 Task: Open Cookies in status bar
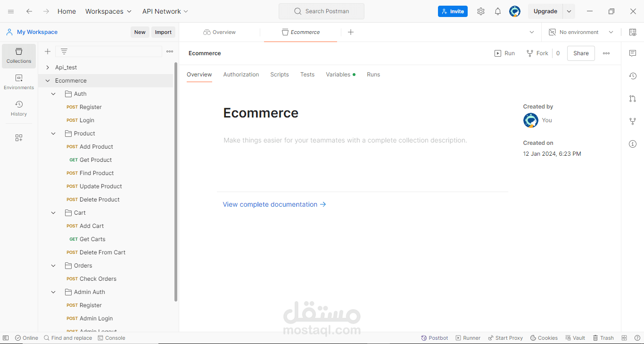(544, 338)
